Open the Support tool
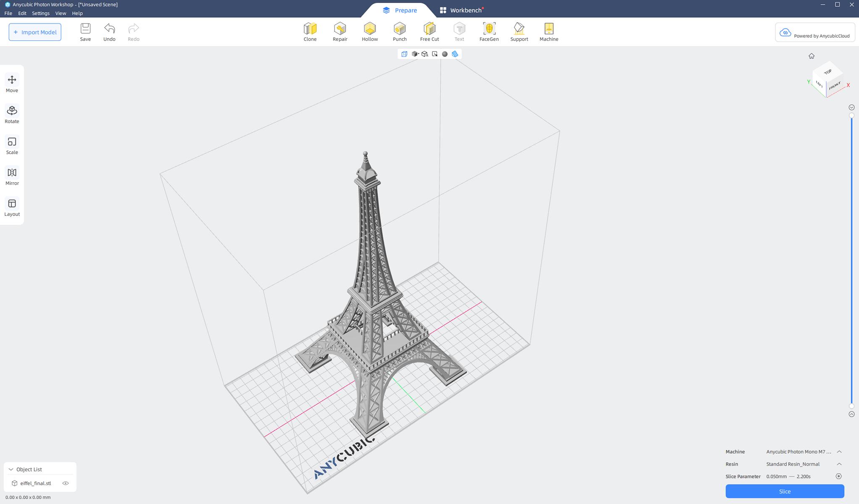The width and height of the screenshot is (859, 504). coord(519,32)
